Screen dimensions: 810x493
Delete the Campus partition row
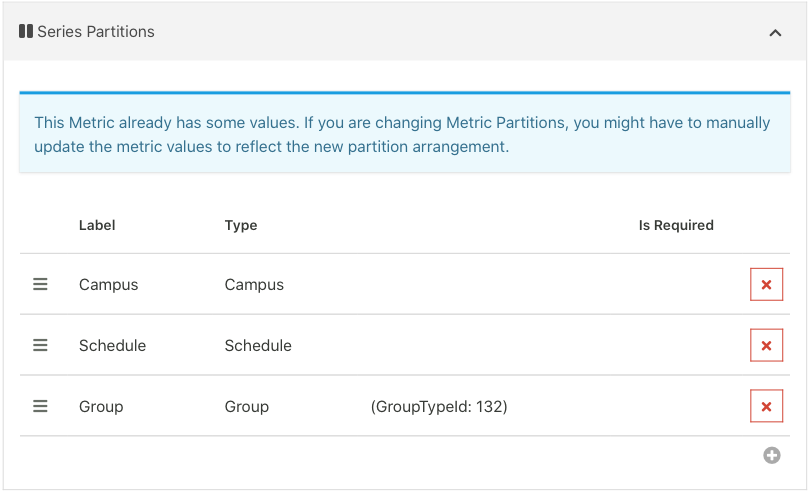[766, 284]
